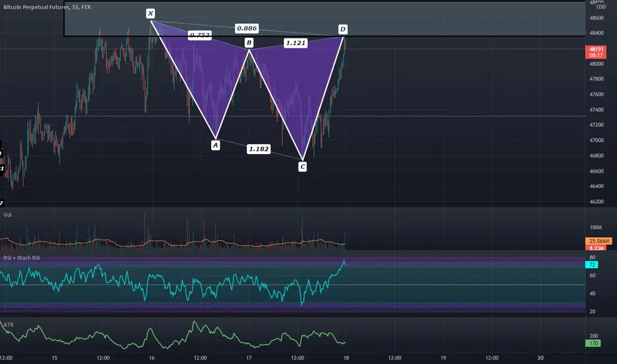Click the X point label of the pattern
This screenshot has width=617, height=364.
(150, 13)
